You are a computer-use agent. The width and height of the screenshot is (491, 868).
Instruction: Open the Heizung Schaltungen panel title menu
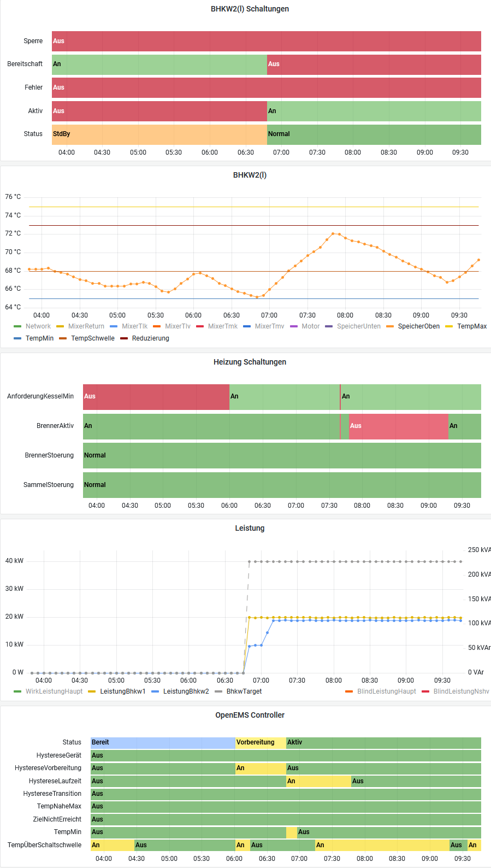click(250, 362)
